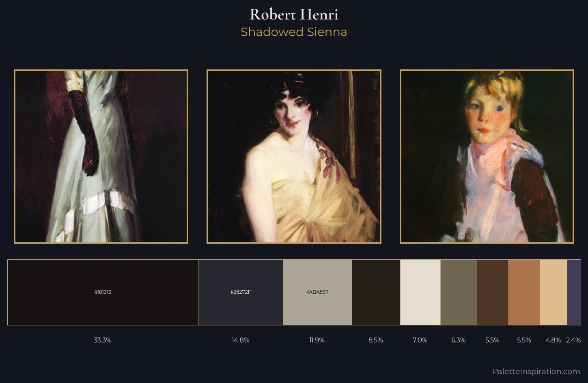Click the 33.3% percentage label

[103, 340]
